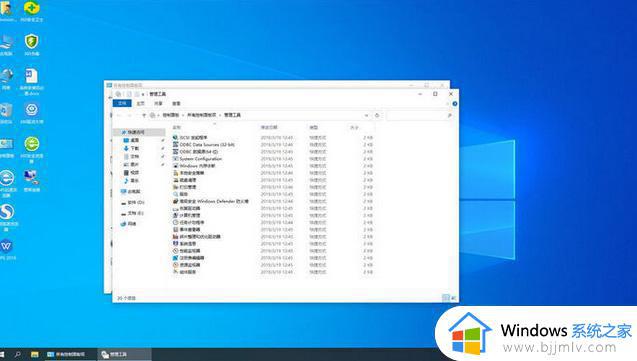Open the iSCSI 发起程序 shortcut
Screen dimensions: 637x361
tap(190, 138)
